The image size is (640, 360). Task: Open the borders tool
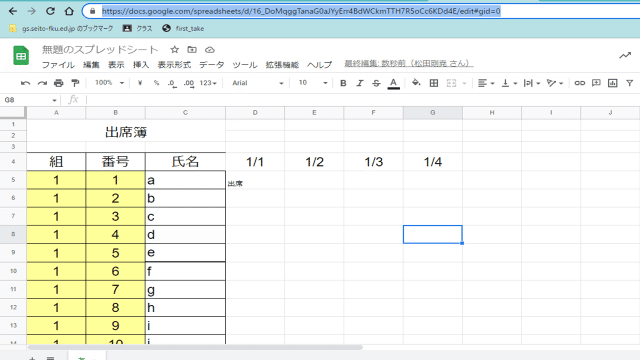(434, 83)
